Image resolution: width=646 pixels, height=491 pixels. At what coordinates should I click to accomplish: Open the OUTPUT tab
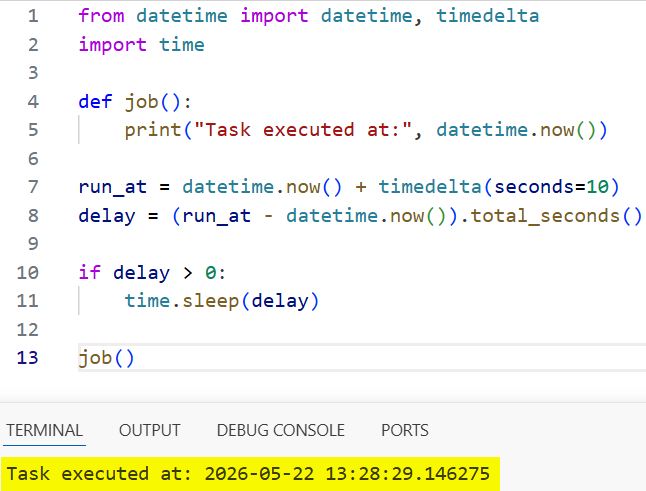[x=150, y=430]
